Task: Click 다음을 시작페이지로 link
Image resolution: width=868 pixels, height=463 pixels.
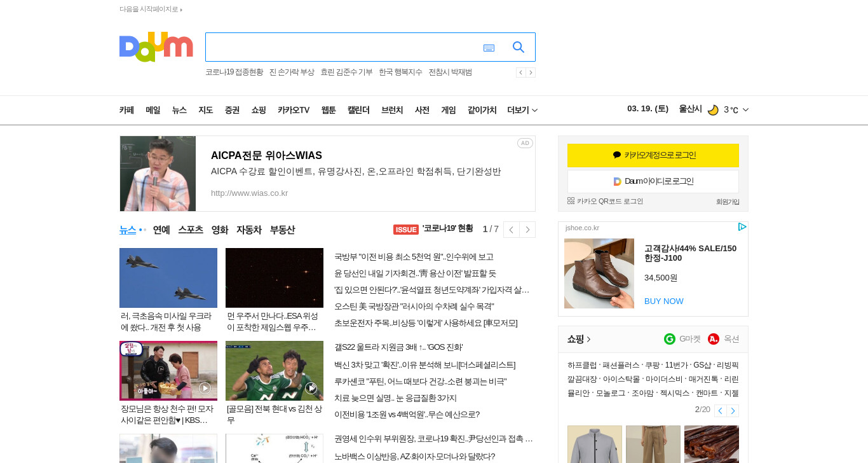Action: pyautogui.click(x=151, y=9)
